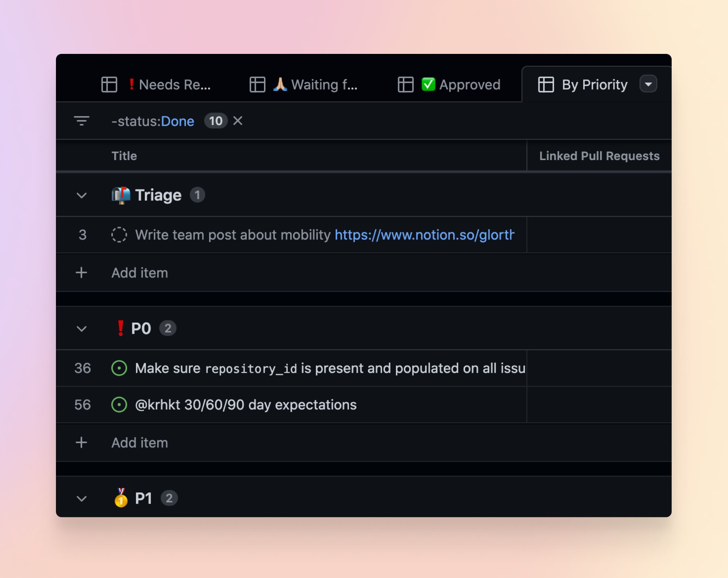The height and width of the screenshot is (578, 728).
Task: Collapse the P0 group
Action: 82,329
